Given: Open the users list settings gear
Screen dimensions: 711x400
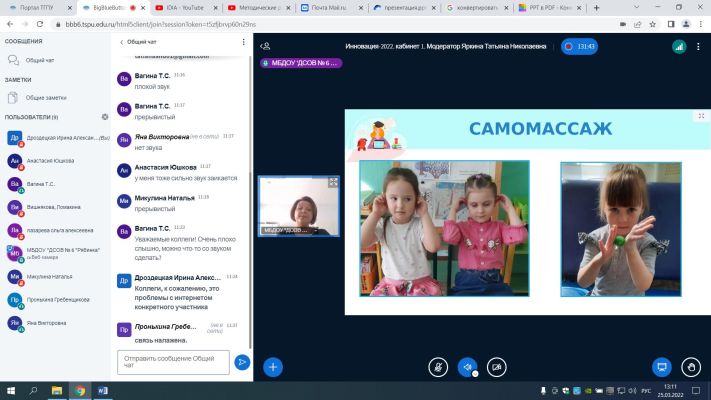Looking at the screenshot, I should (x=105, y=117).
